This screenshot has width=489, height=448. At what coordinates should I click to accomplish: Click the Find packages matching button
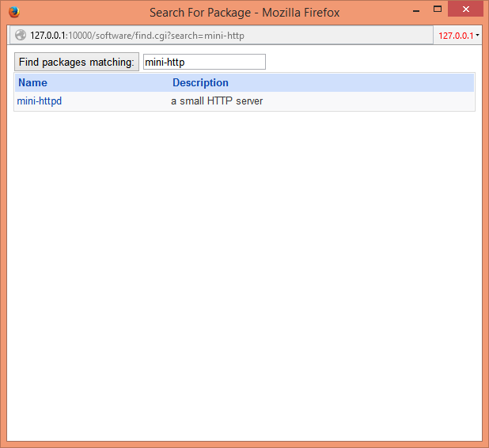point(77,62)
